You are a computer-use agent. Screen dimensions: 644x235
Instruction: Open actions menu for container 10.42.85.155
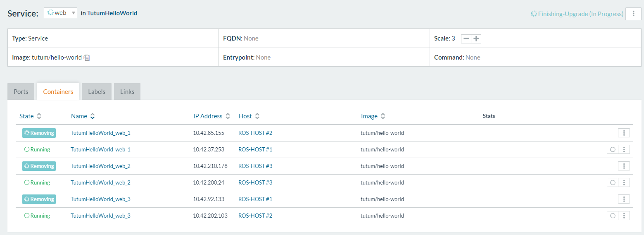click(624, 133)
